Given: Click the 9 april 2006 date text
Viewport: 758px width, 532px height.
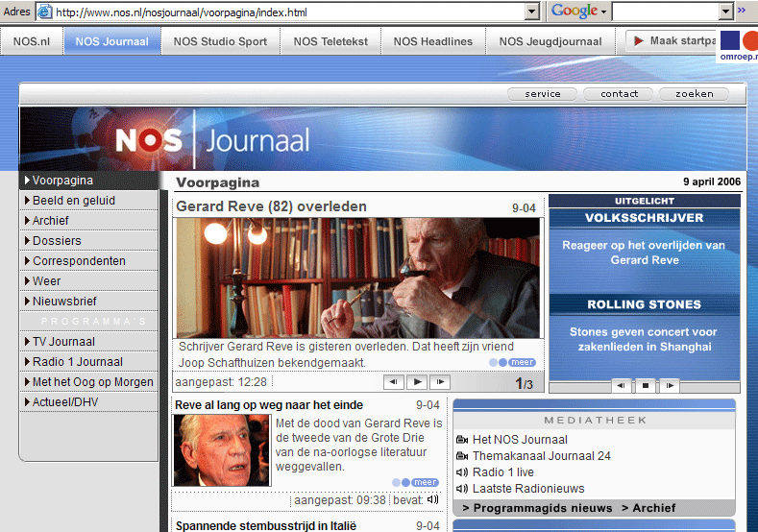Looking at the screenshot, I should click(x=712, y=181).
